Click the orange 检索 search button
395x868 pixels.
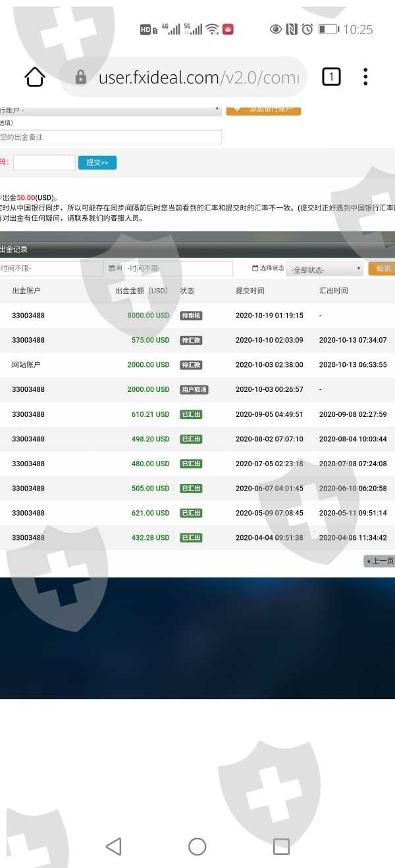pyautogui.click(x=382, y=268)
